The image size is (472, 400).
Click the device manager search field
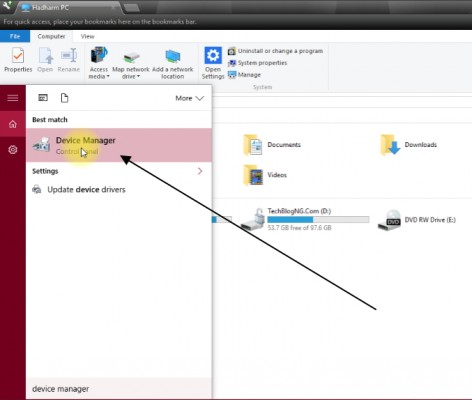pos(119,389)
